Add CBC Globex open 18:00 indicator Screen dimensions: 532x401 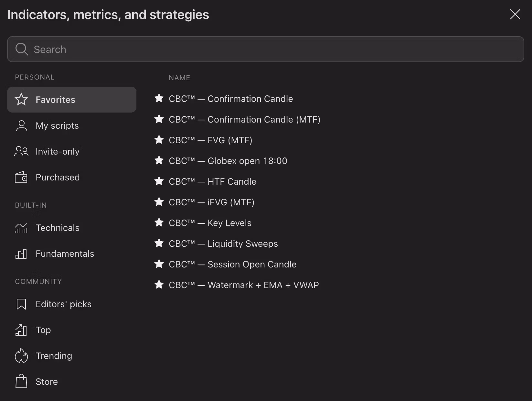click(x=228, y=161)
